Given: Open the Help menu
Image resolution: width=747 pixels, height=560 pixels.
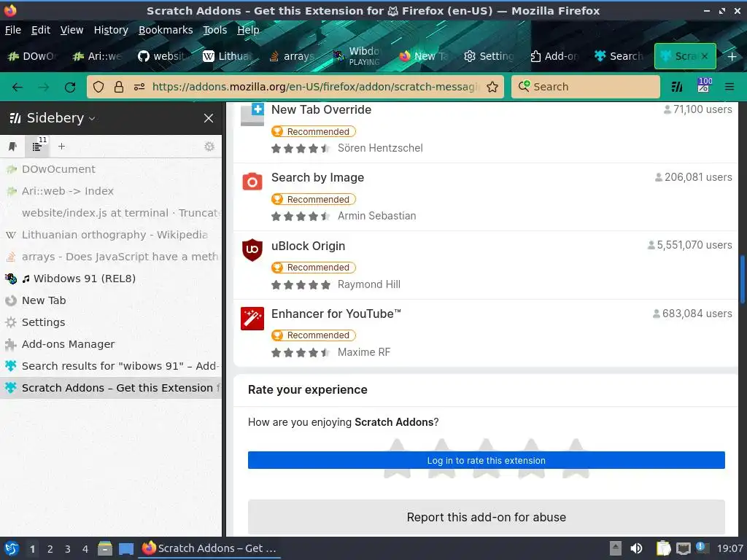Looking at the screenshot, I should point(248,30).
